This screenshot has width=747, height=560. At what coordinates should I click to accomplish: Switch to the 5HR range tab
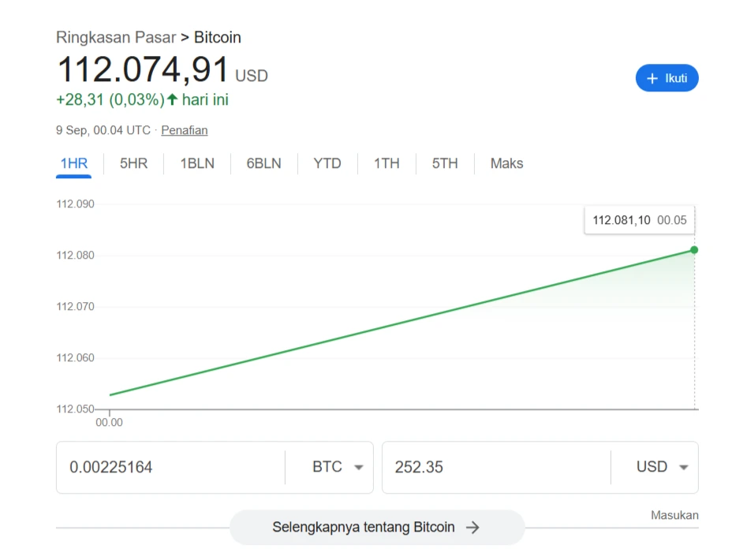click(133, 163)
